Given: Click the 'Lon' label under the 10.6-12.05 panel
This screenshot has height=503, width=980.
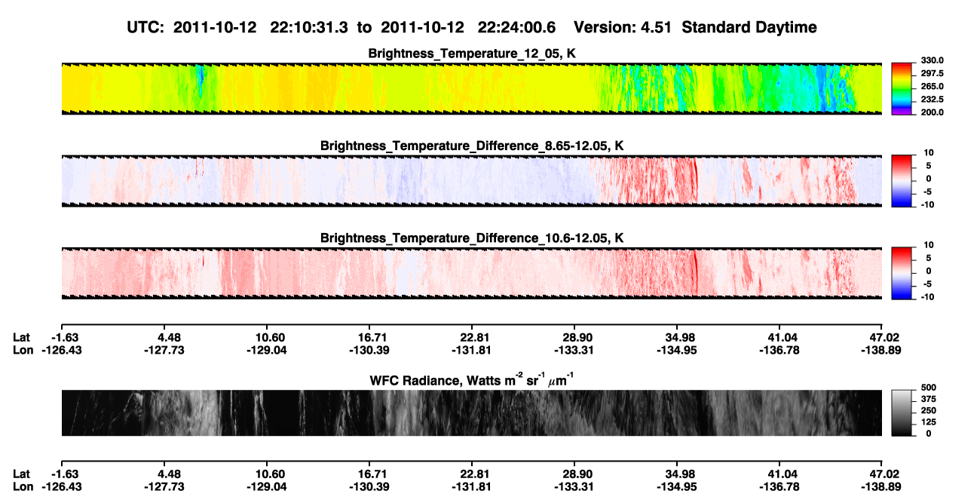Looking at the screenshot, I should [23, 349].
